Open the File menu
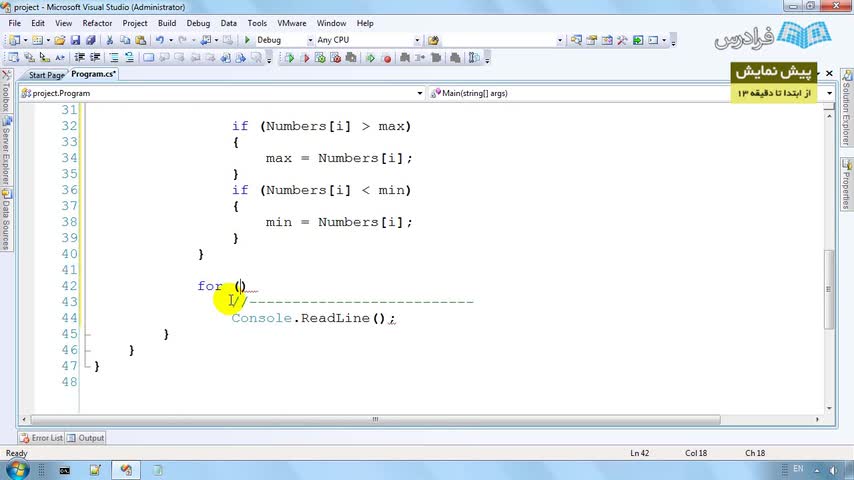Screen dimensions: 854x480 (x=15, y=23)
